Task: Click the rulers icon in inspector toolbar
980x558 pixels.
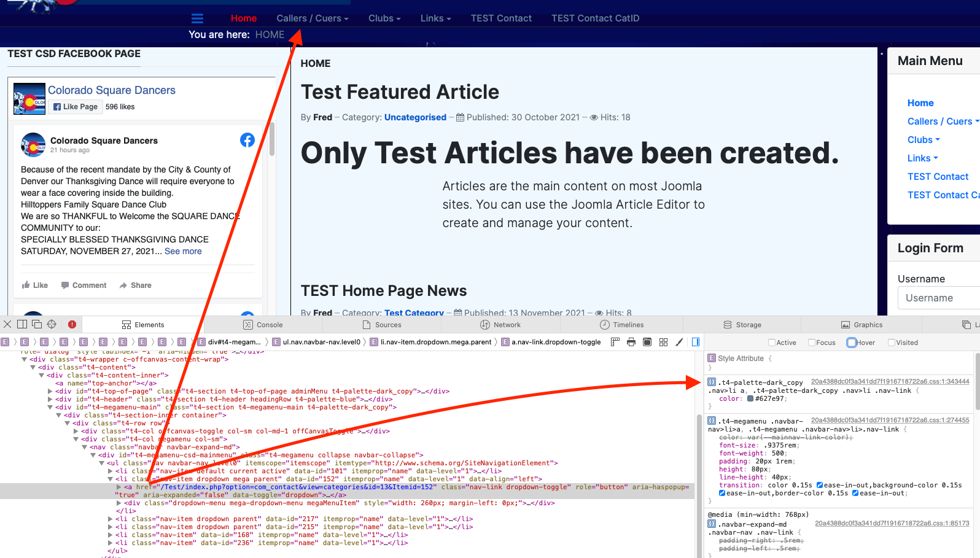Action: click(x=615, y=342)
